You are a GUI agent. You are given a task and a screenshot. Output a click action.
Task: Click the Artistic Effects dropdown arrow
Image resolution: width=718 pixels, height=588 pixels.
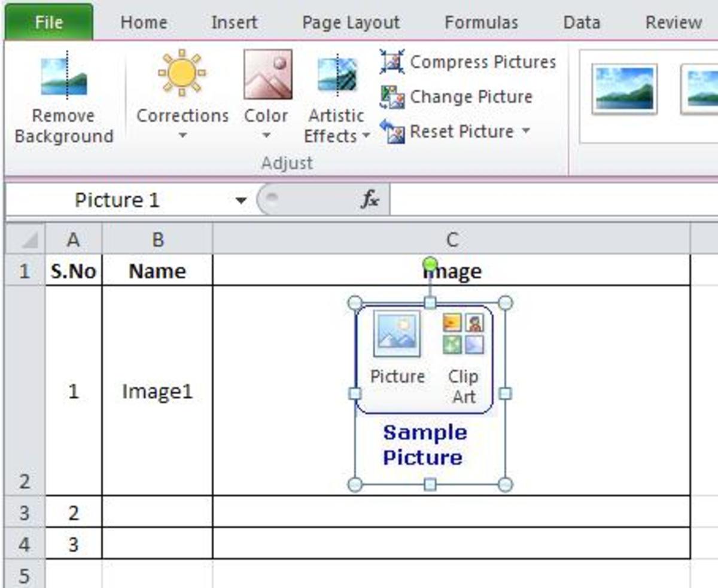(x=367, y=136)
